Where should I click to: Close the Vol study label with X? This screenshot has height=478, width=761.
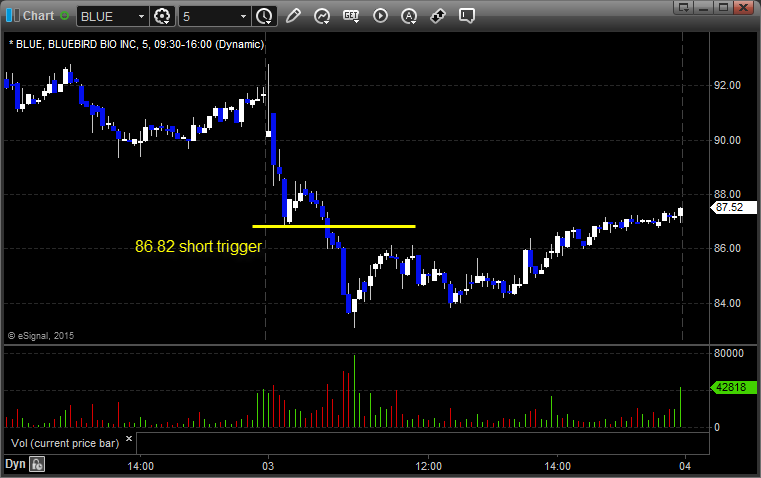pos(129,439)
